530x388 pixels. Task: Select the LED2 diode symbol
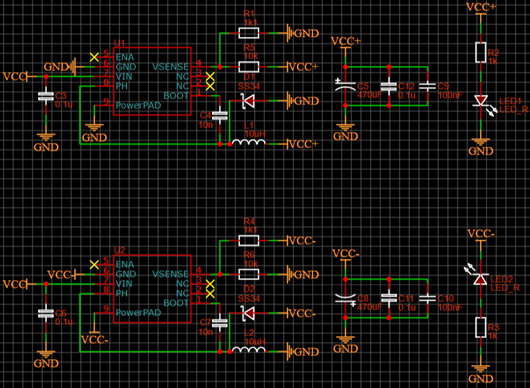[x=481, y=278]
